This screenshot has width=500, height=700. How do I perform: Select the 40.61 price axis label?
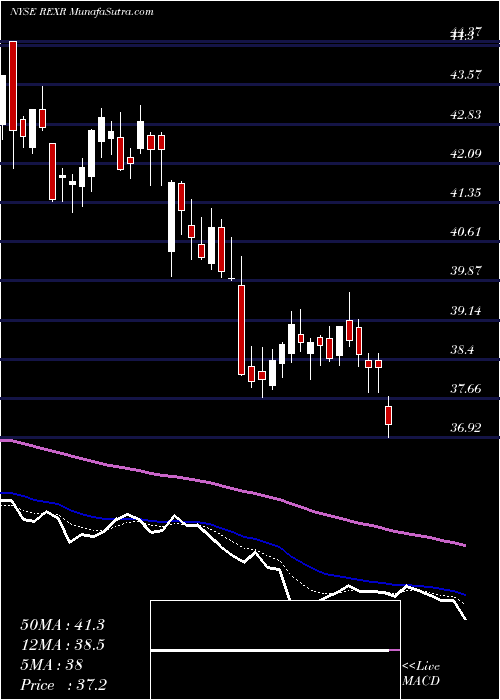point(466,231)
